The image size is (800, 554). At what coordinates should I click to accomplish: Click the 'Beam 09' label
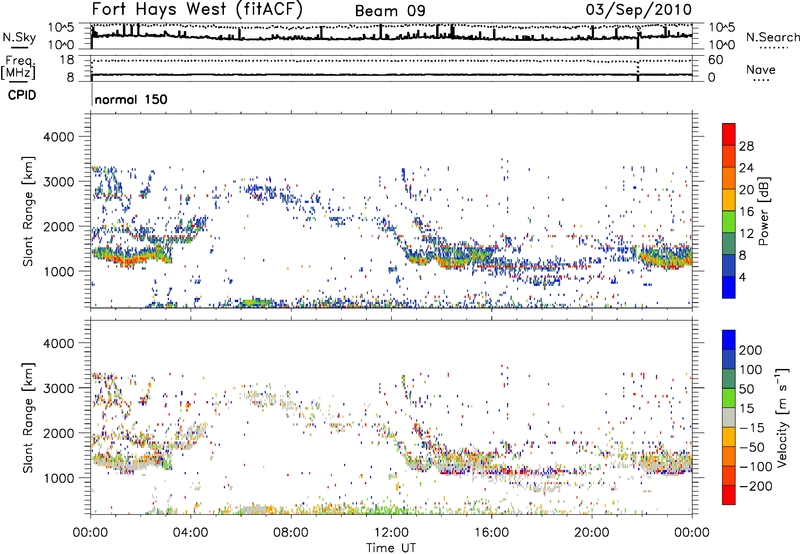pyautogui.click(x=390, y=11)
